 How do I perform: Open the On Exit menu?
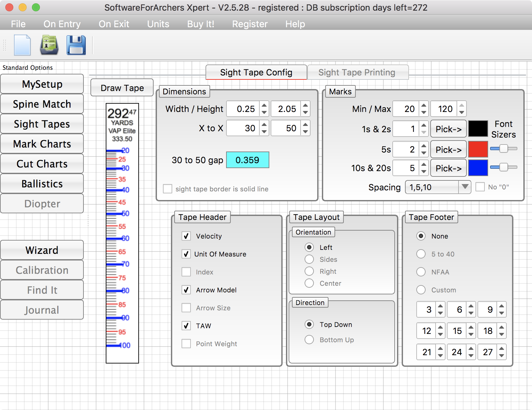click(114, 24)
